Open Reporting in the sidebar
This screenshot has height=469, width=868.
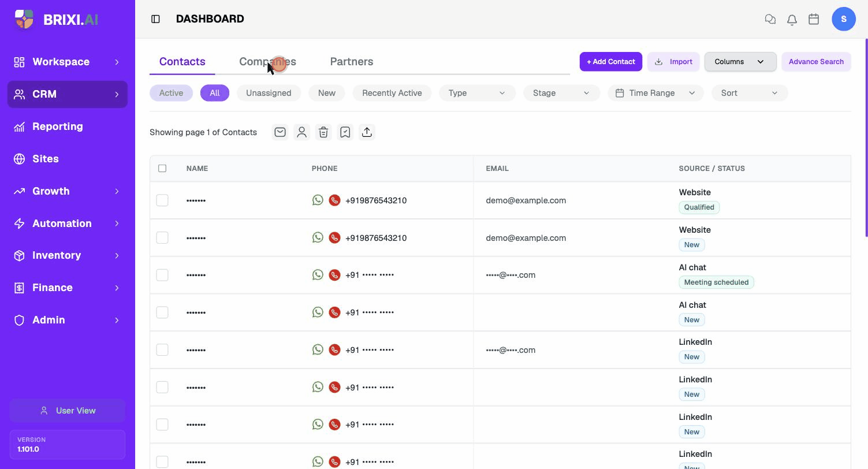68,126
